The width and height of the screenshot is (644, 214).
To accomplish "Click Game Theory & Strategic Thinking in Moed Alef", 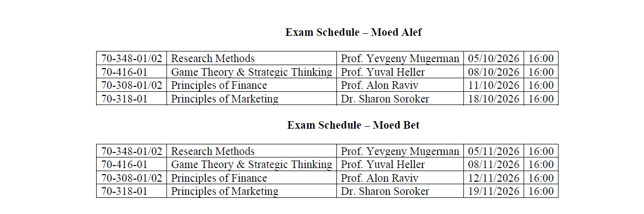I will [251, 72].
